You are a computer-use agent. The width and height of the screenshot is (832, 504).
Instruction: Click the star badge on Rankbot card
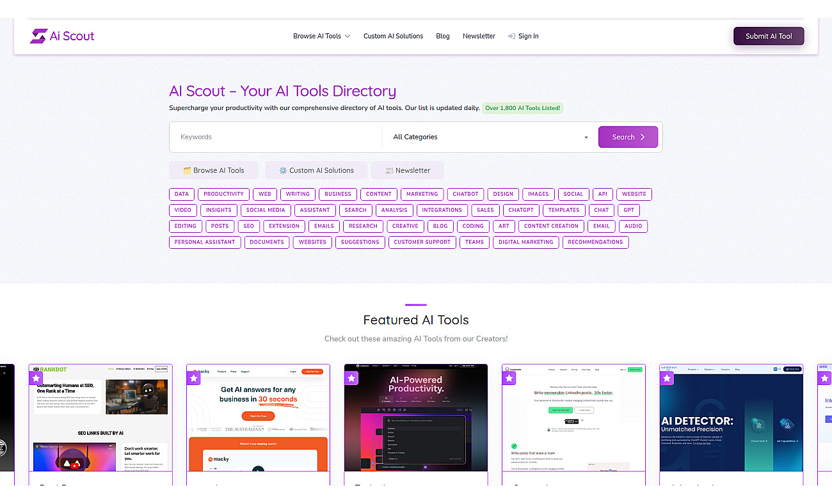36,378
